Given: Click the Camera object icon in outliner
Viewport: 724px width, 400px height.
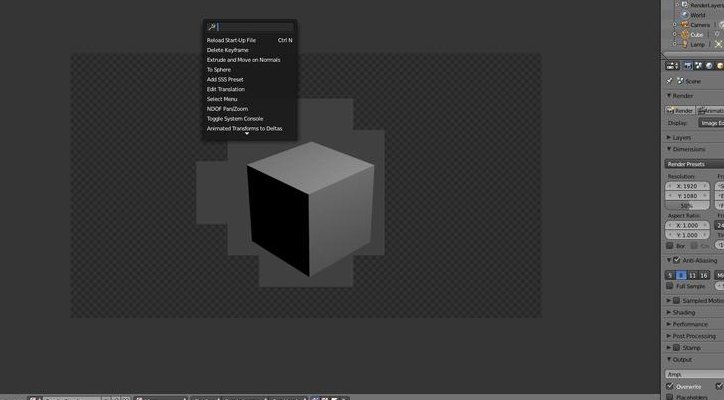Looking at the screenshot, I should pos(685,24).
